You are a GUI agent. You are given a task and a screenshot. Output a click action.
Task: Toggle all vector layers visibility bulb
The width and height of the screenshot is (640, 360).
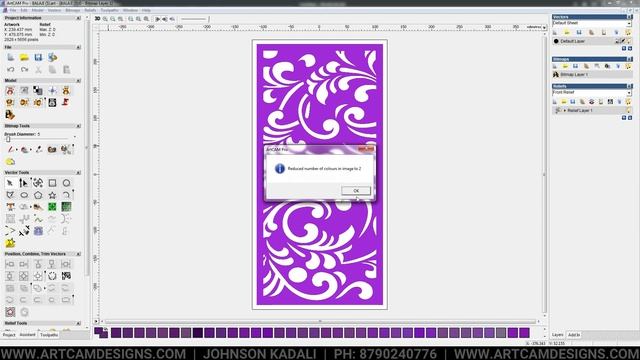coord(628,32)
